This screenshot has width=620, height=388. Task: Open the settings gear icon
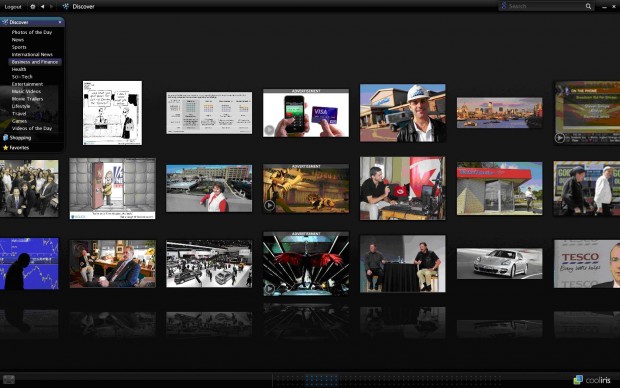[32, 6]
